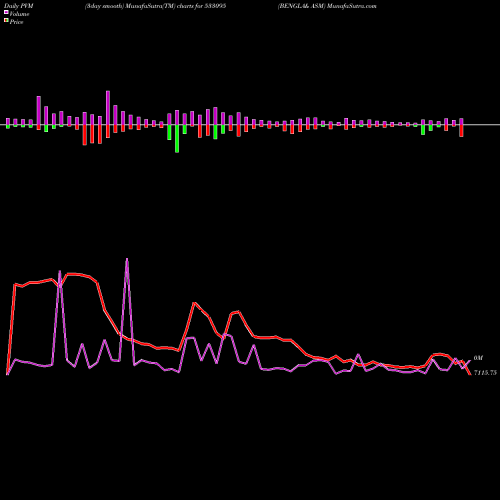Click the Daily PVM chart title

[19, 6]
